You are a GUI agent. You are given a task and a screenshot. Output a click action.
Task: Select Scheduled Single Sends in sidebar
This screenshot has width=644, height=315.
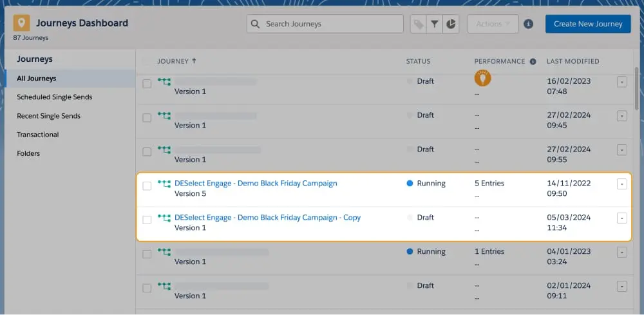(x=55, y=97)
